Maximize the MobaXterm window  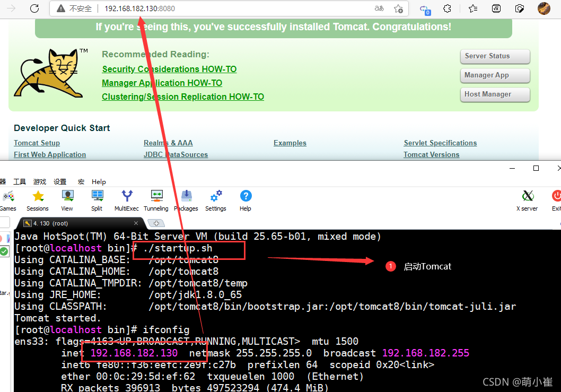(536, 168)
